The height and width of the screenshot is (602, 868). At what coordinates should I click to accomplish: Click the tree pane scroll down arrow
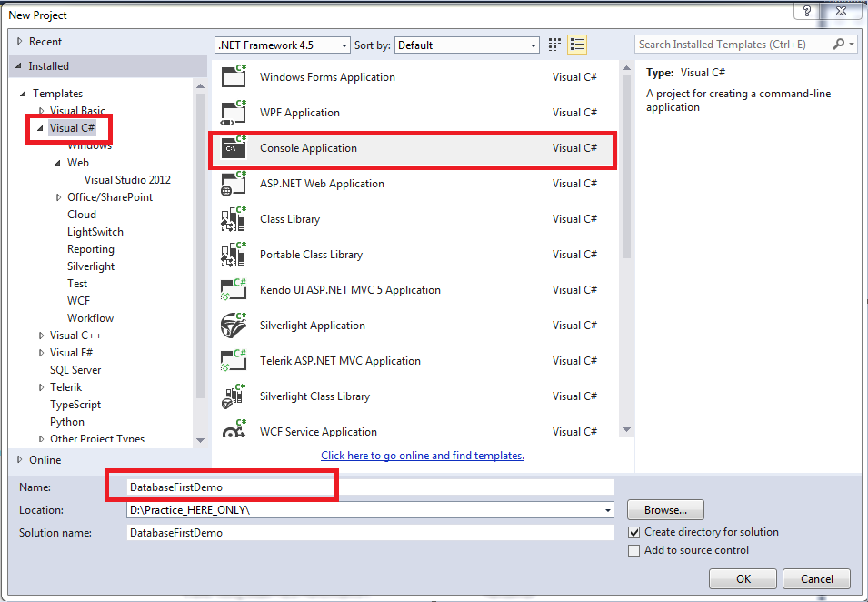click(200, 440)
